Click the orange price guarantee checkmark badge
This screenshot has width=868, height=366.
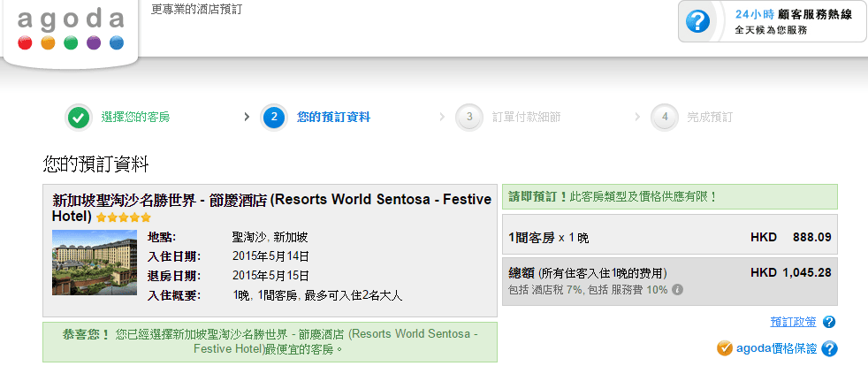coord(725,348)
